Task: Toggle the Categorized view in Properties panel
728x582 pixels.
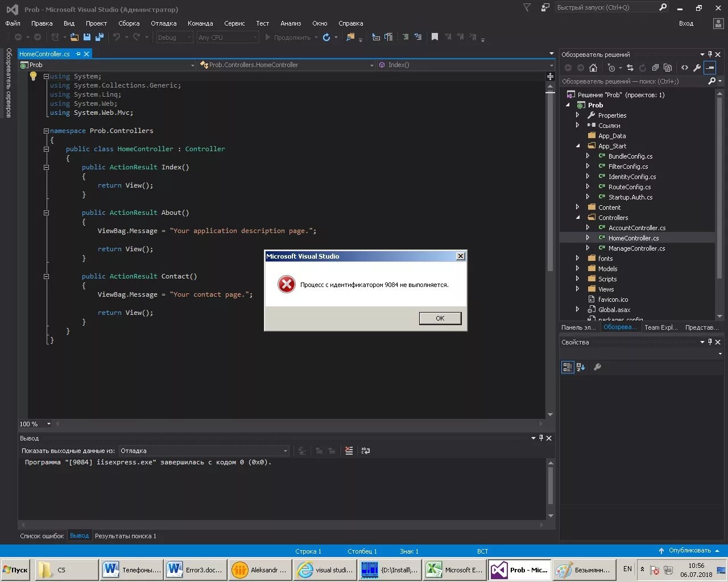Action: pyautogui.click(x=567, y=367)
